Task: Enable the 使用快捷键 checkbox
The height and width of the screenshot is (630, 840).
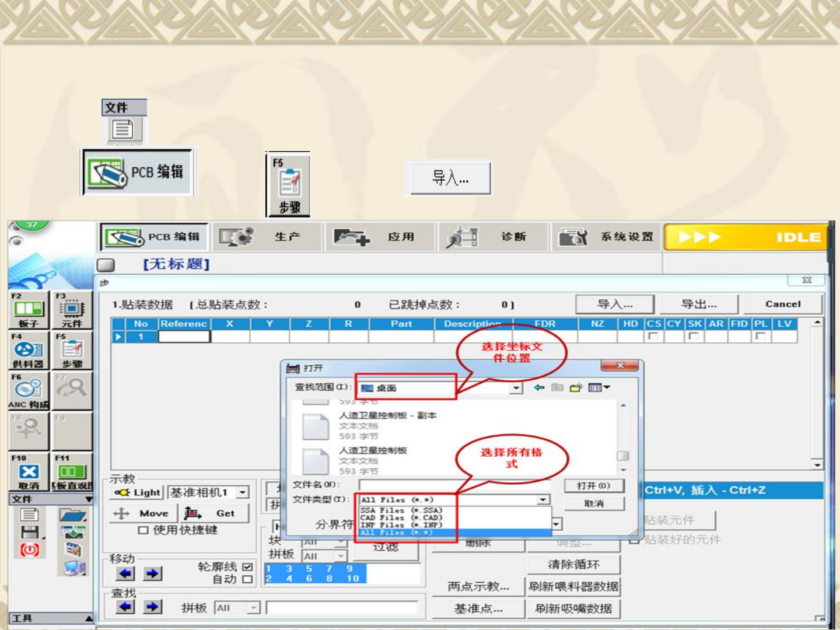Action: [x=143, y=530]
